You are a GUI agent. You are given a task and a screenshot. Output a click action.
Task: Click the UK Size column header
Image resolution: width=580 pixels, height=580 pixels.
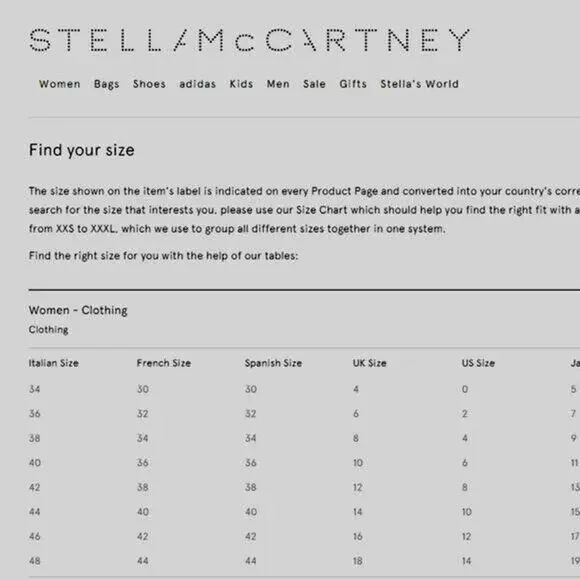[x=370, y=363]
